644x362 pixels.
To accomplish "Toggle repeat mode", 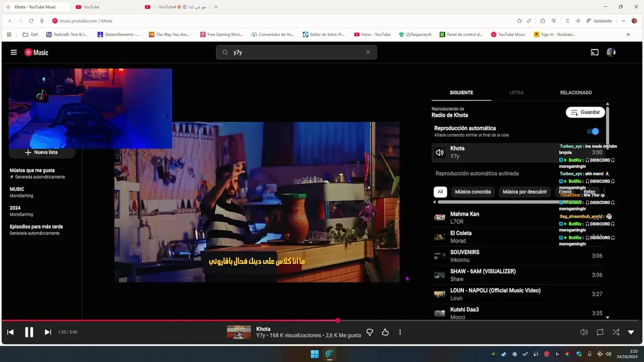I will [x=600, y=332].
